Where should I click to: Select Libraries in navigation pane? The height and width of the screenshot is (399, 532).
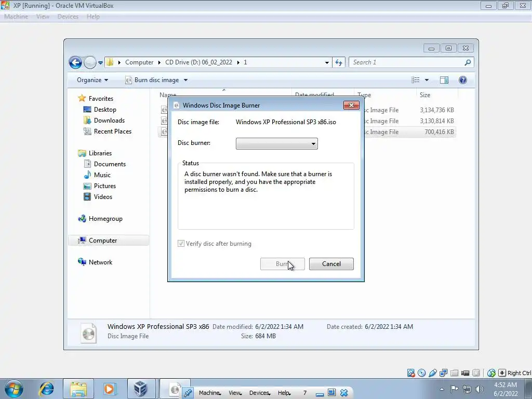[x=100, y=153]
